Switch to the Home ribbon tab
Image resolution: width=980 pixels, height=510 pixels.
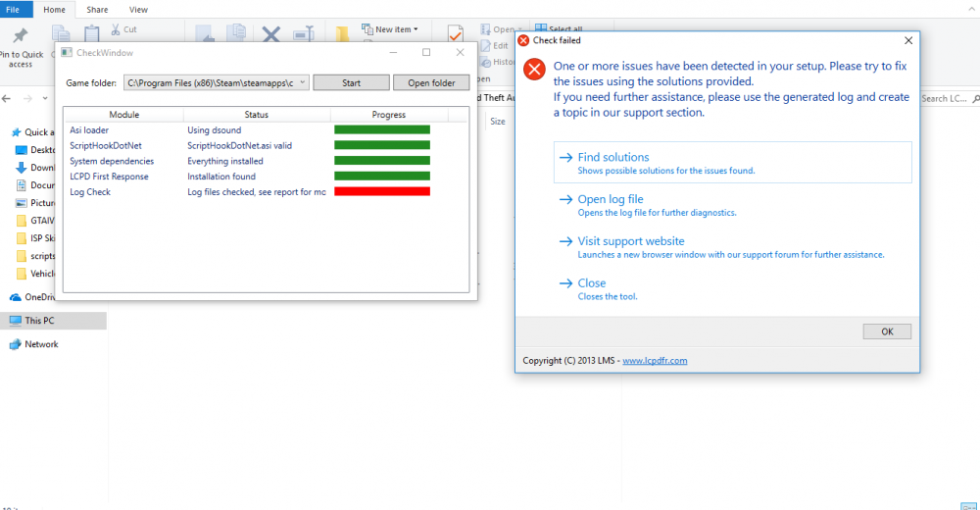(54, 10)
